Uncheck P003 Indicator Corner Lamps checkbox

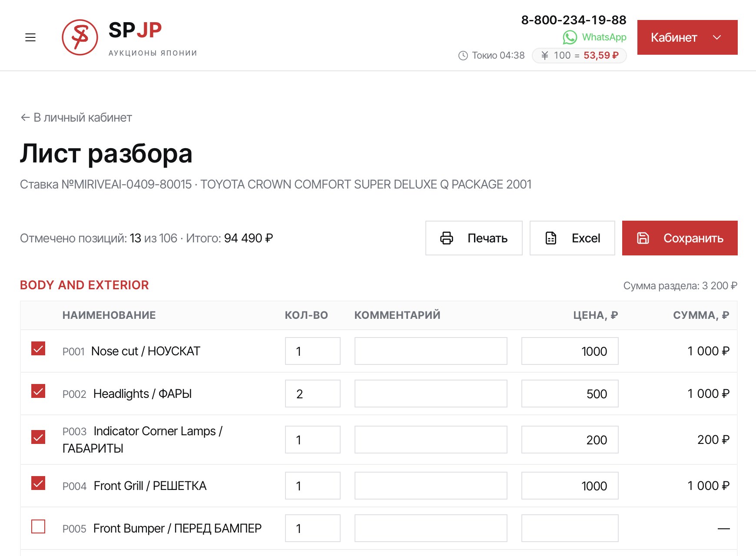(38, 437)
